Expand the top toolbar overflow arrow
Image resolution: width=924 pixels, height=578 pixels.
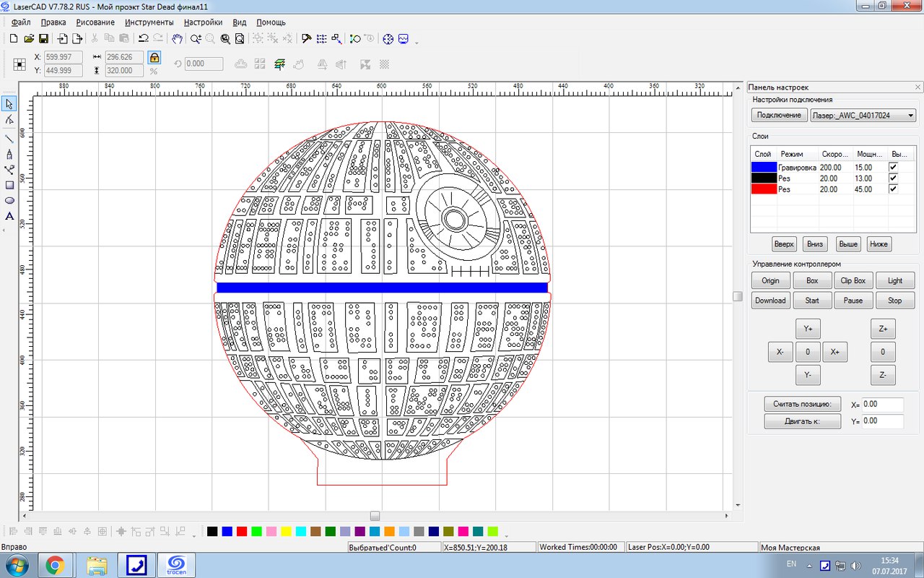[x=417, y=41]
